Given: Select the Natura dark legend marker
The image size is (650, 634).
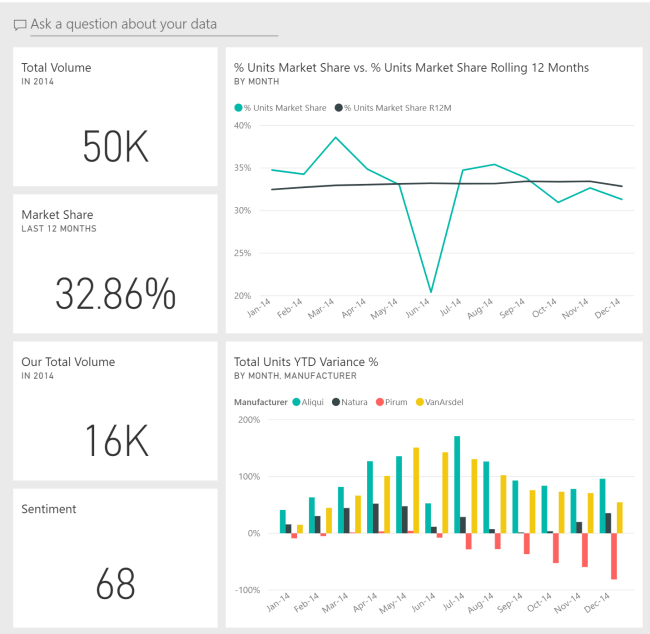Looking at the screenshot, I should [x=334, y=402].
